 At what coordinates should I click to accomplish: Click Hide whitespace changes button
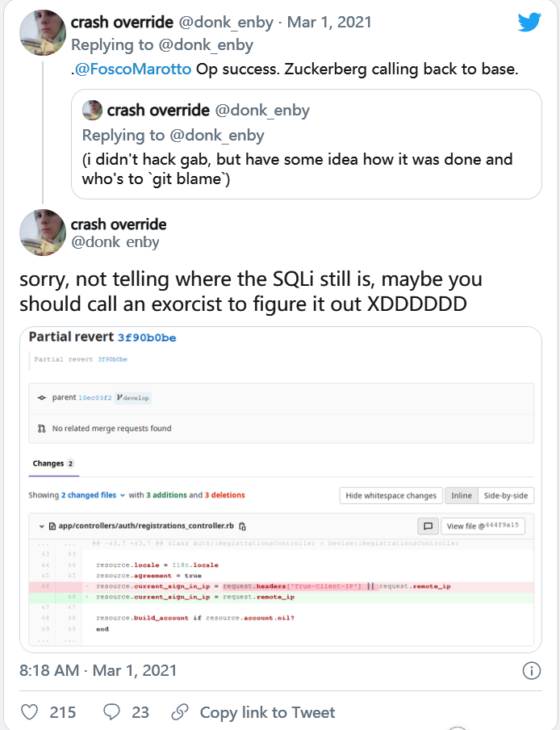pos(391,495)
